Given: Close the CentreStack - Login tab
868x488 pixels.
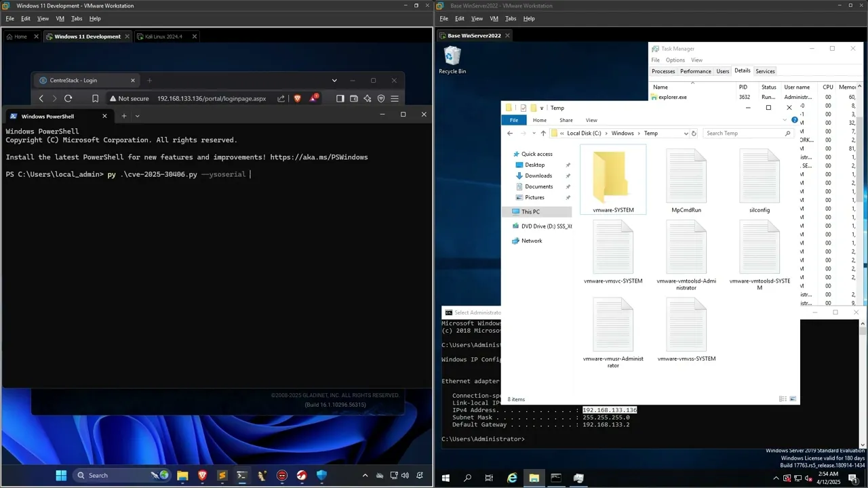Looking at the screenshot, I should coord(133,80).
